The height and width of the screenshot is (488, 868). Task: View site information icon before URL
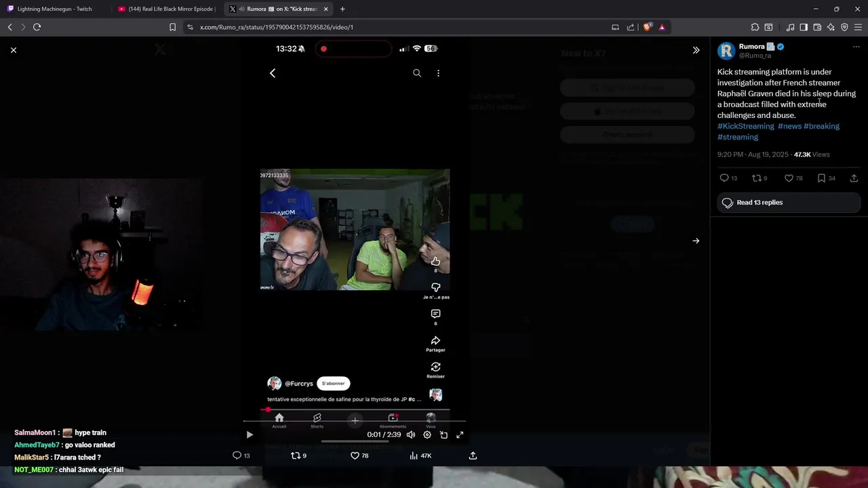click(190, 27)
